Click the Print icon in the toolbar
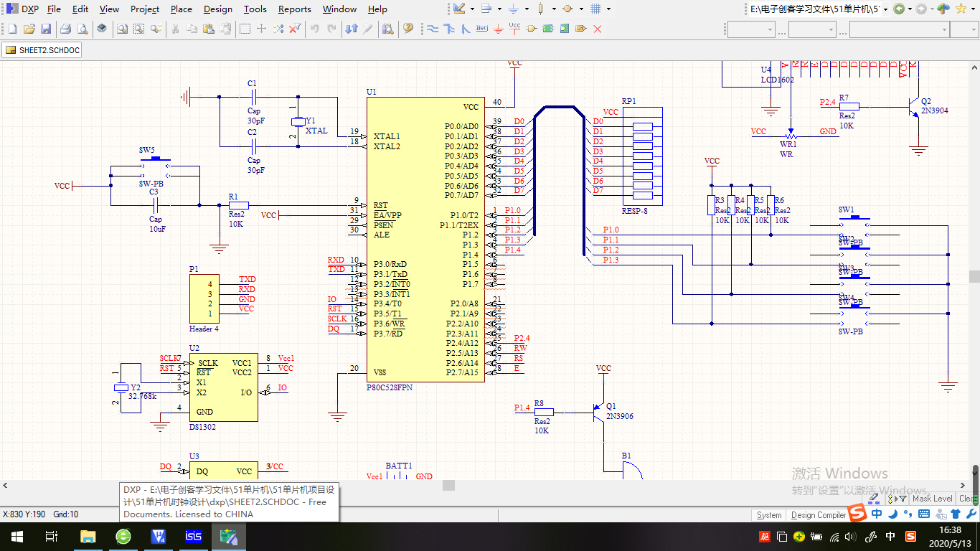This screenshot has height=551, width=980. pyautogui.click(x=65, y=29)
